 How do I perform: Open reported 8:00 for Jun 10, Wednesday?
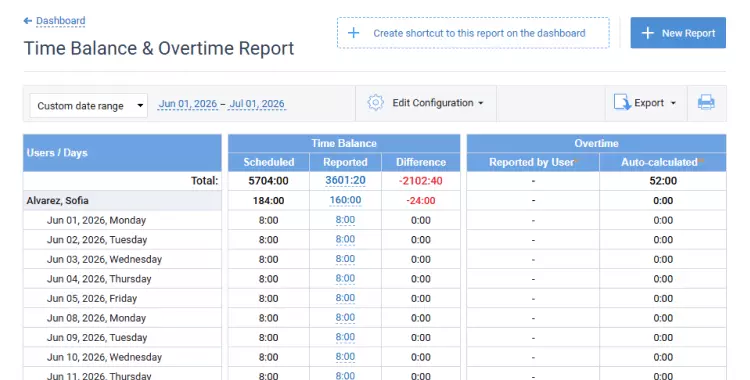pyautogui.click(x=345, y=357)
